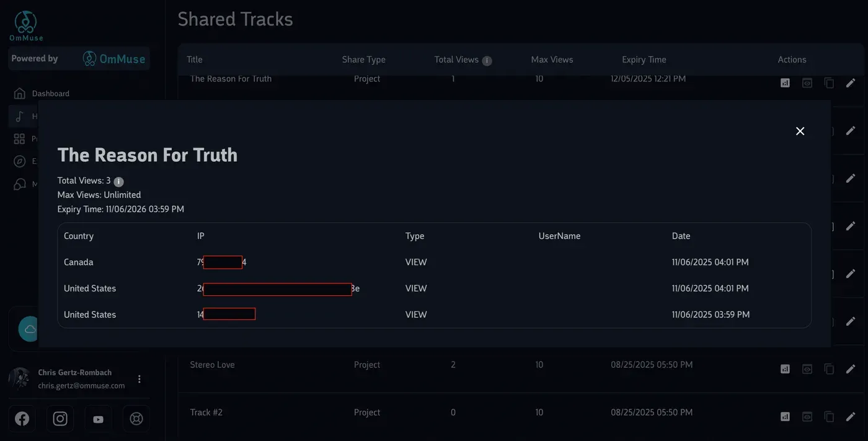Click the Track #2 title
This screenshot has height=441, width=868.
tap(206, 412)
